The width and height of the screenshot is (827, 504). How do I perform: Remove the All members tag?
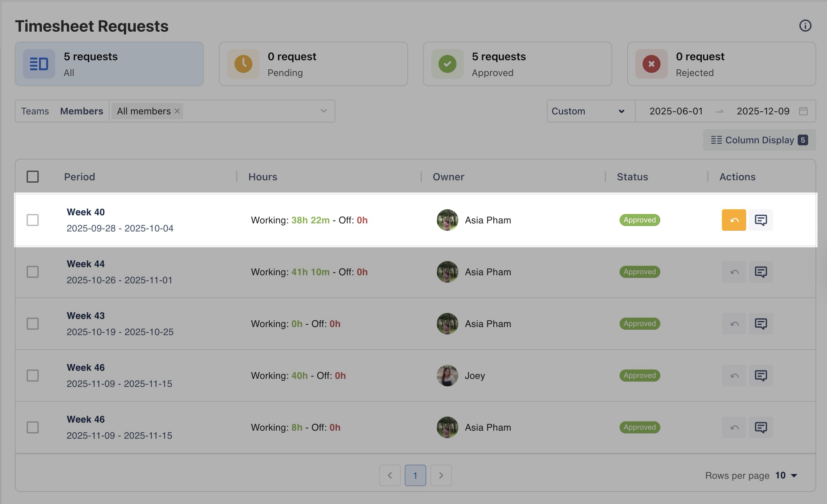(x=177, y=111)
